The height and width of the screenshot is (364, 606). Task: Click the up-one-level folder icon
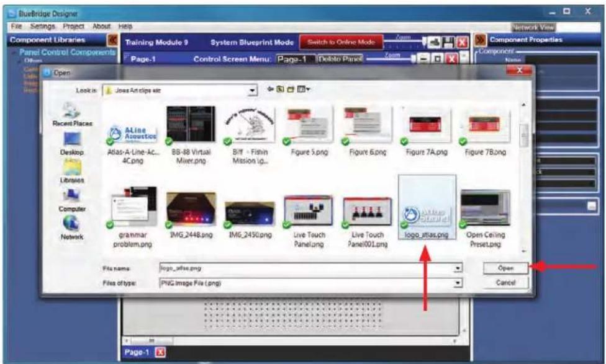[280, 89]
